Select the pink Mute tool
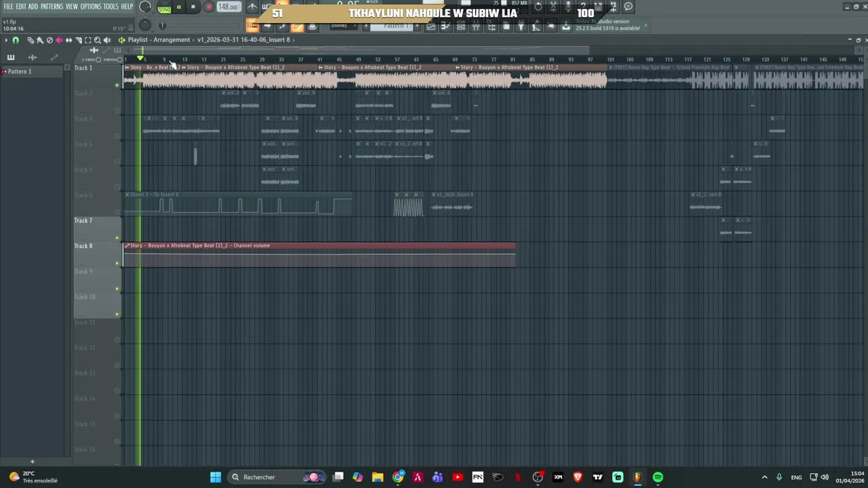Viewport: 868px width, 488px height. 59,40
